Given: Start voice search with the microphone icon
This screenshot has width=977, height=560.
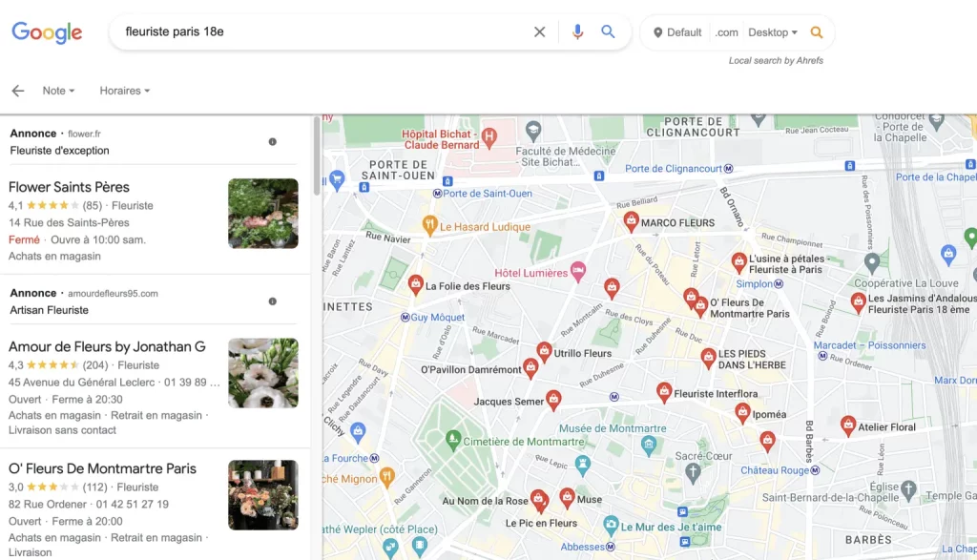Looking at the screenshot, I should tap(577, 31).
